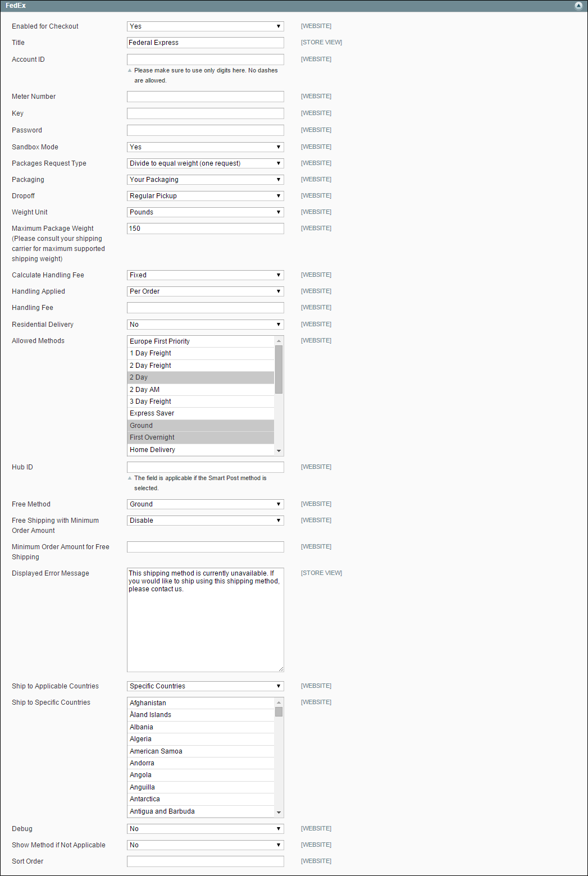Viewport: 588px width, 876px height.
Task: Click the Account ID input field
Action: (206, 60)
